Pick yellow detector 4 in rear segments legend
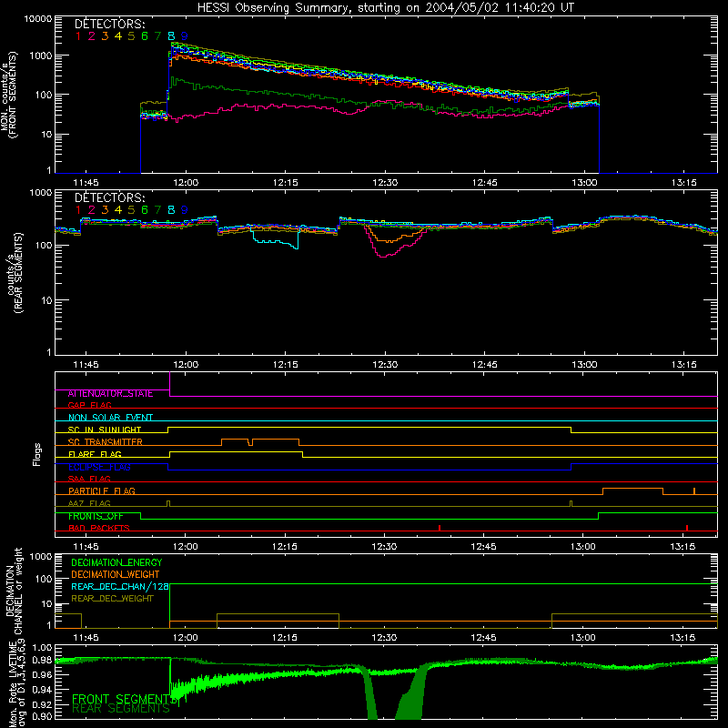728x728 pixels. pyautogui.click(x=118, y=210)
